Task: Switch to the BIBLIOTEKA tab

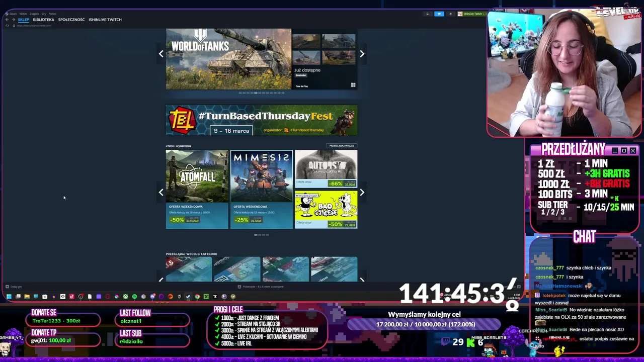Action: [44, 20]
